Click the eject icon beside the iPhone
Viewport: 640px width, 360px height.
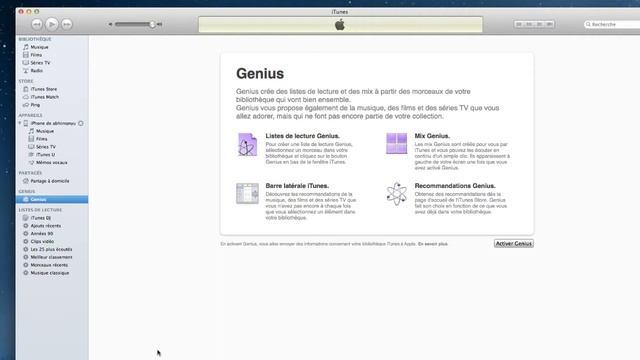pos(81,123)
